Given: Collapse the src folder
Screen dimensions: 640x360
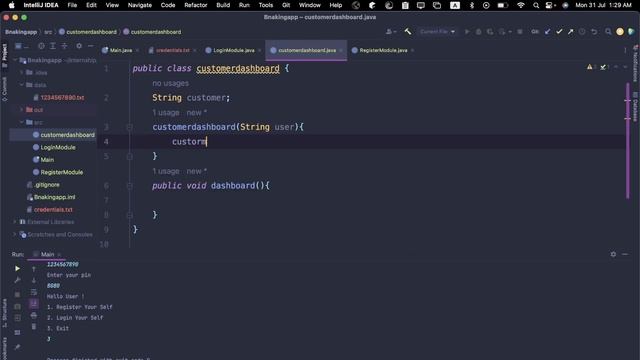Looking at the screenshot, I should point(22,122).
